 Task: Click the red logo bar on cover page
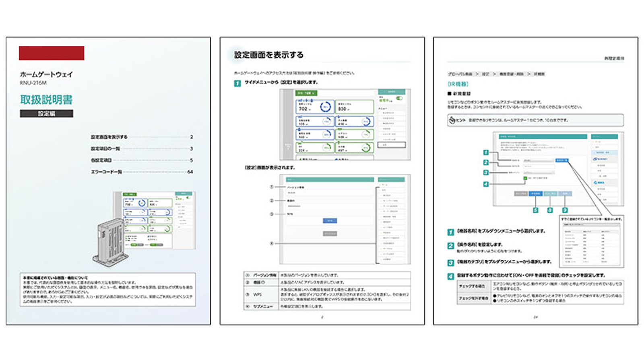point(52,53)
